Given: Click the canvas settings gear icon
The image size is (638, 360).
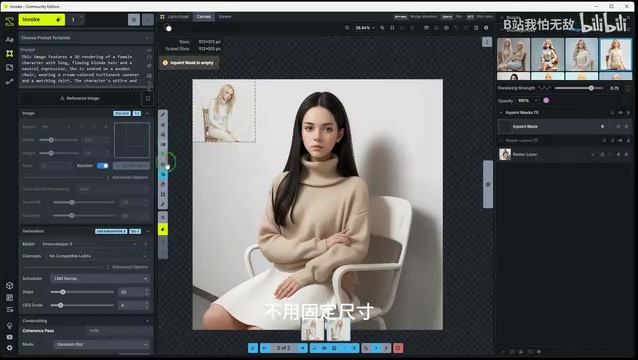Looking at the screenshot, I should click(x=486, y=28).
